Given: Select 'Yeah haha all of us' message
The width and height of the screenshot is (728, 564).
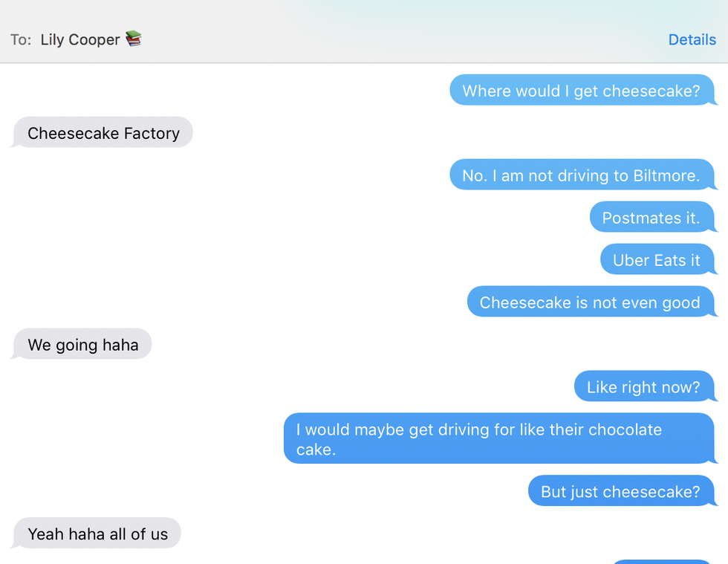Looking at the screenshot, I should click(x=96, y=534).
